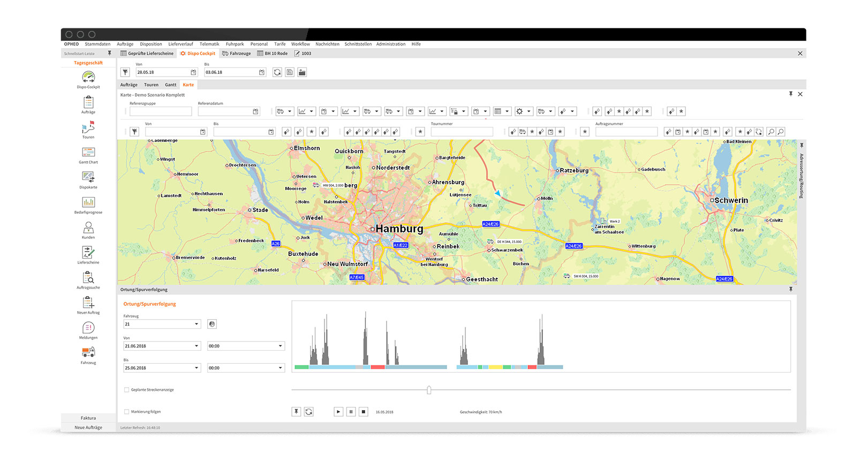Click the pin icon in the playback bar
Viewport: 868px width, 461px height.
click(296, 412)
